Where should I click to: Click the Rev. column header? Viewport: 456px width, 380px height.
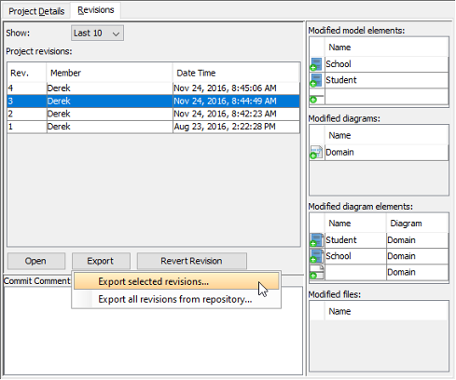(x=27, y=73)
